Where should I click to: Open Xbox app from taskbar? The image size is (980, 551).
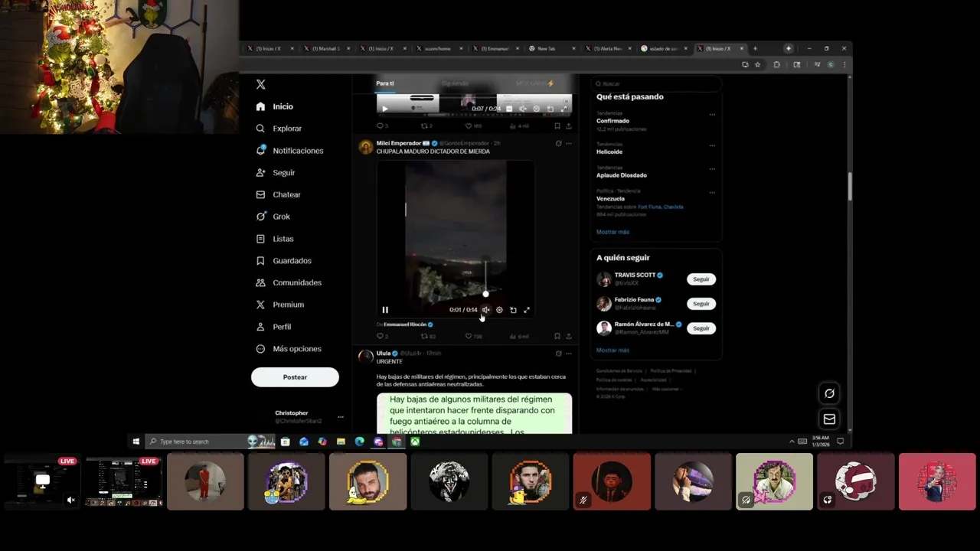[x=415, y=442]
